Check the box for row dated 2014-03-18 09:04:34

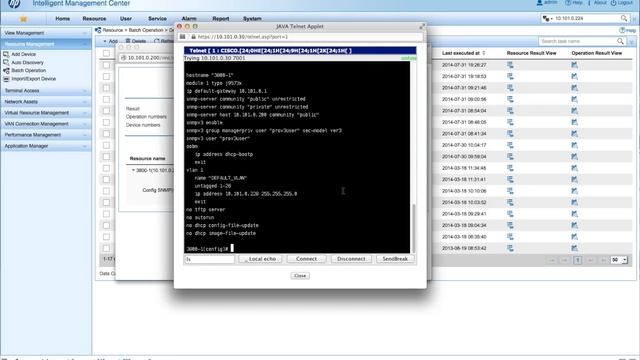pos(106,225)
